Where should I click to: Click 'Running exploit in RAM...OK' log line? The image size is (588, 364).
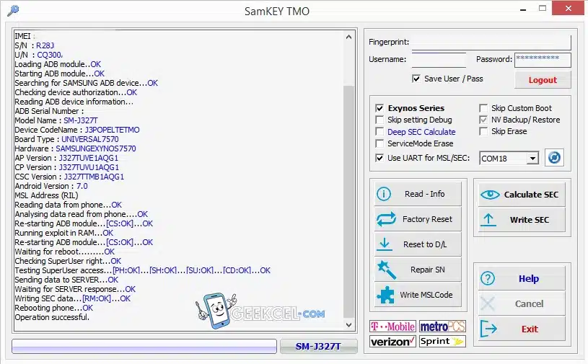(63, 233)
